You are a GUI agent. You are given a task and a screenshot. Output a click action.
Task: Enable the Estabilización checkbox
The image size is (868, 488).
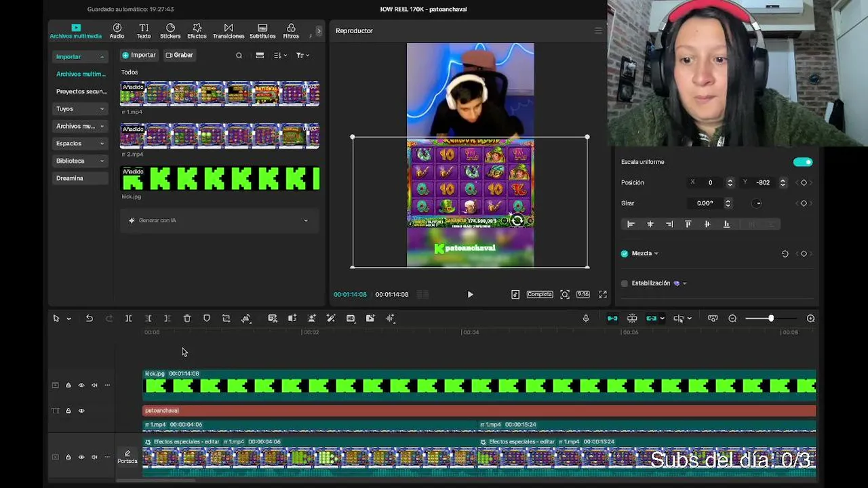pos(625,283)
